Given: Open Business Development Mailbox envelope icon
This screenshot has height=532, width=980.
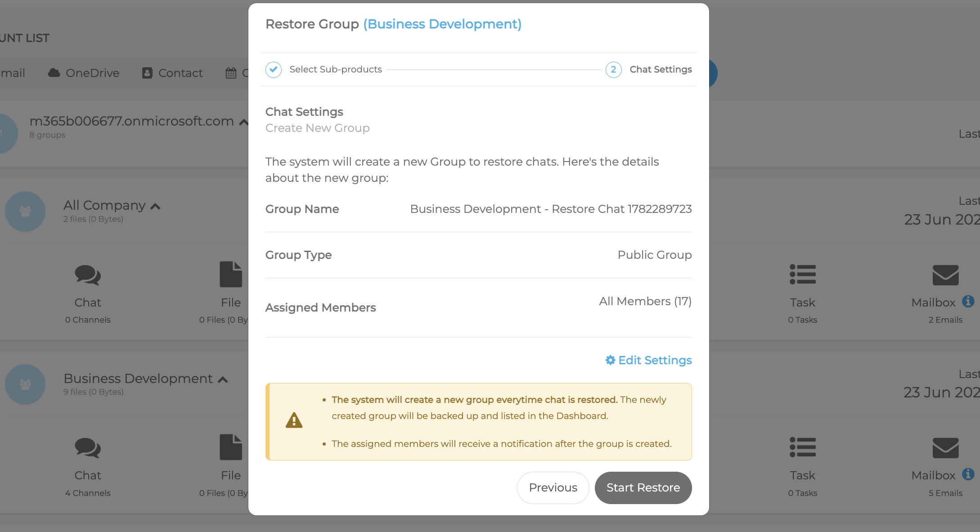Looking at the screenshot, I should pos(946,448).
